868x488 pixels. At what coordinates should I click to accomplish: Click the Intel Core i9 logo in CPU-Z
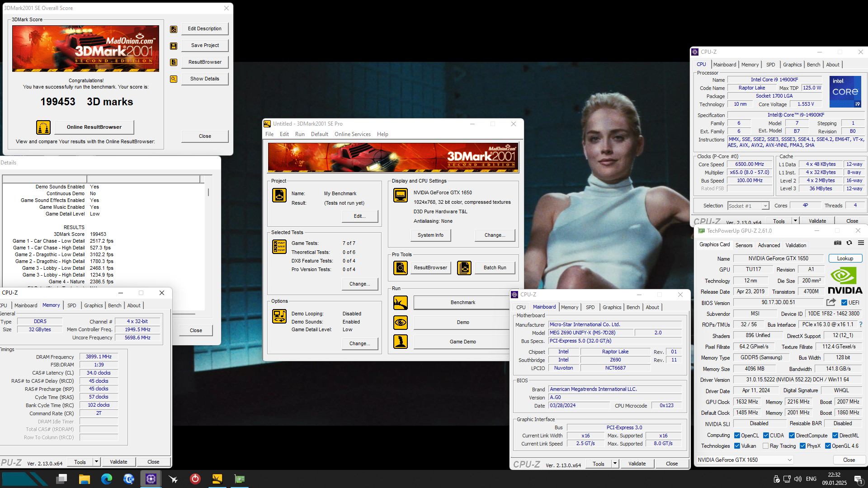pos(845,92)
